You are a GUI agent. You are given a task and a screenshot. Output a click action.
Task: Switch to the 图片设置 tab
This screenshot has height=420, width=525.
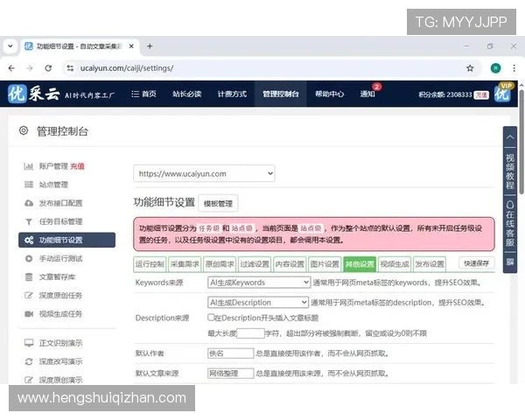pyautogui.click(x=325, y=264)
